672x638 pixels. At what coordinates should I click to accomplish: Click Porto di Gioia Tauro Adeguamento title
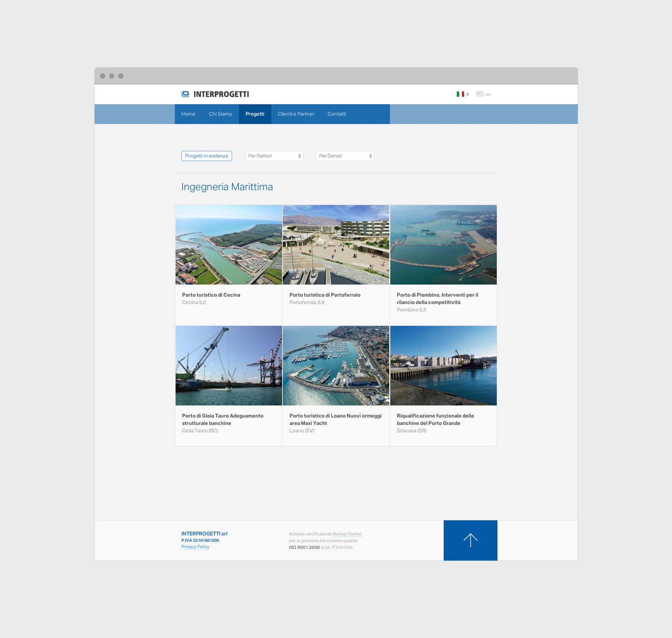click(x=223, y=420)
